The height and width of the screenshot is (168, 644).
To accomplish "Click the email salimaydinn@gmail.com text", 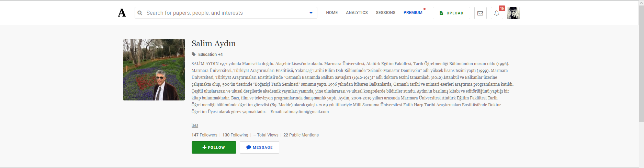I will [306, 112].
